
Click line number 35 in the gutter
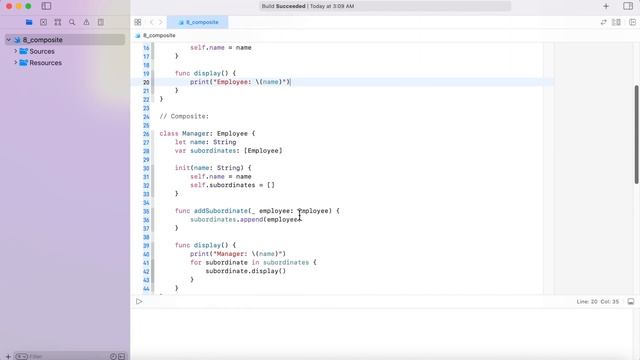coord(146,211)
